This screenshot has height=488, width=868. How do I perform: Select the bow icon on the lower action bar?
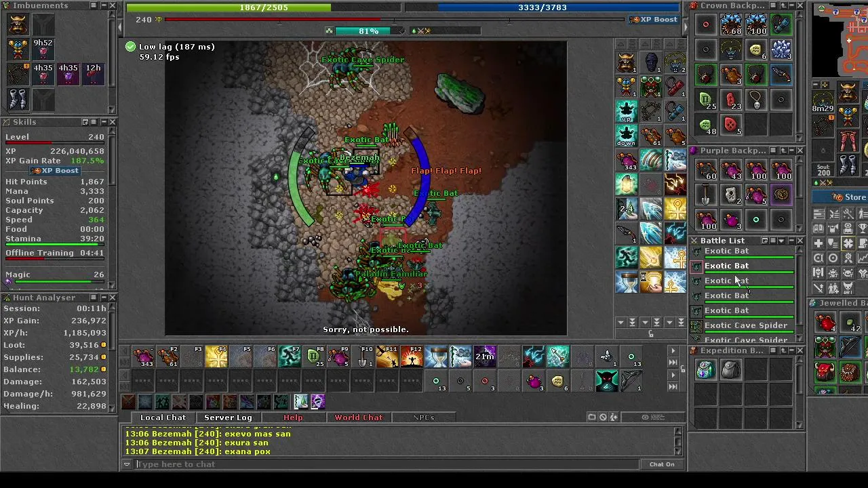(631, 381)
